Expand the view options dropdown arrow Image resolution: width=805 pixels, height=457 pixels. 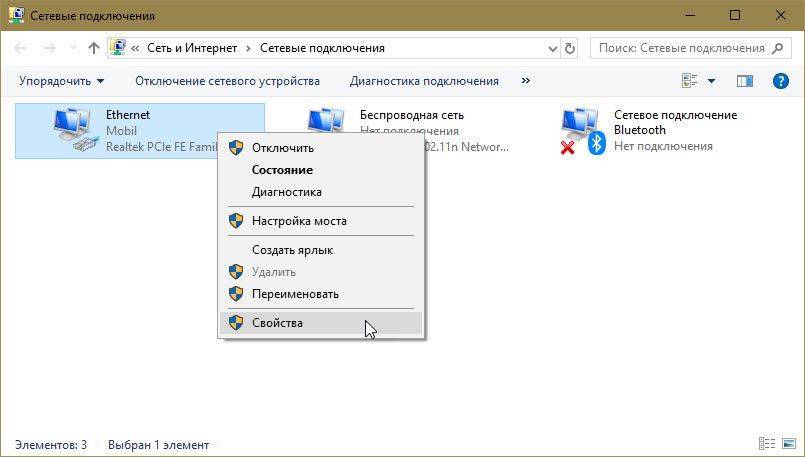[712, 81]
